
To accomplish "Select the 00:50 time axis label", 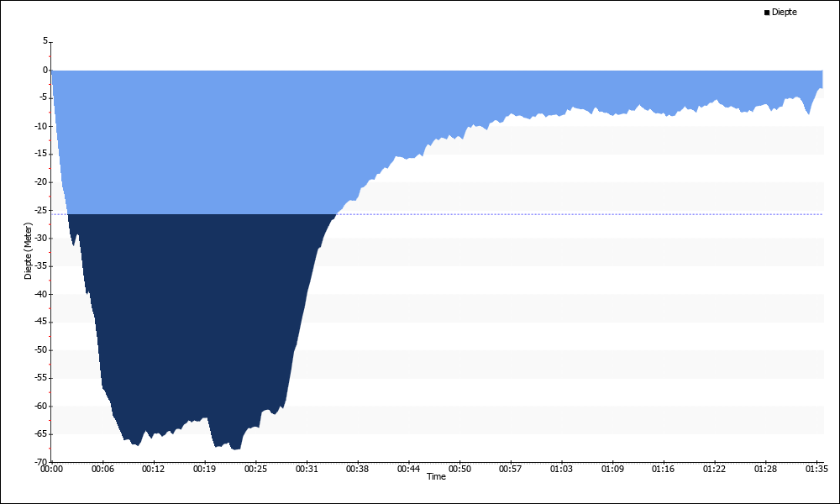I will click(459, 470).
